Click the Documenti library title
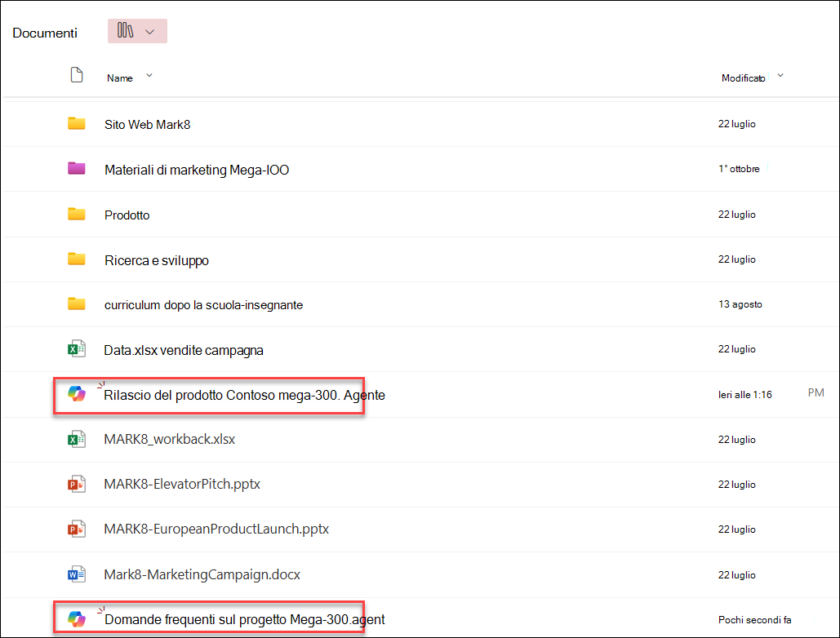This screenshot has width=840, height=638. point(45,33)
